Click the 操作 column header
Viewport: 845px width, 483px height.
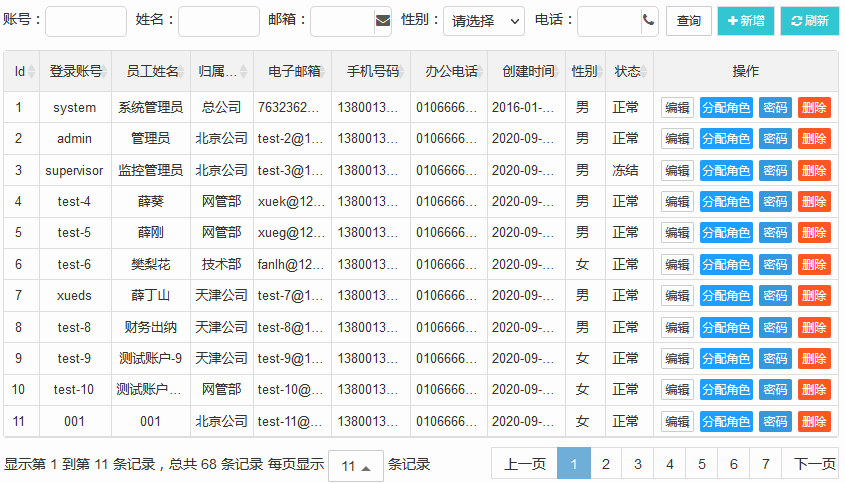coord(746,71)
